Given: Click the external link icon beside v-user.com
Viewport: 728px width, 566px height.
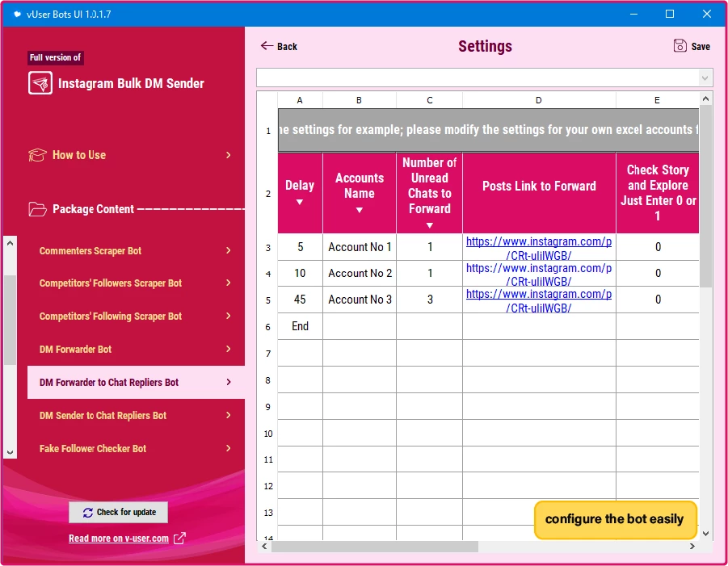Looking at the screenshot, I should pos(179,539).
